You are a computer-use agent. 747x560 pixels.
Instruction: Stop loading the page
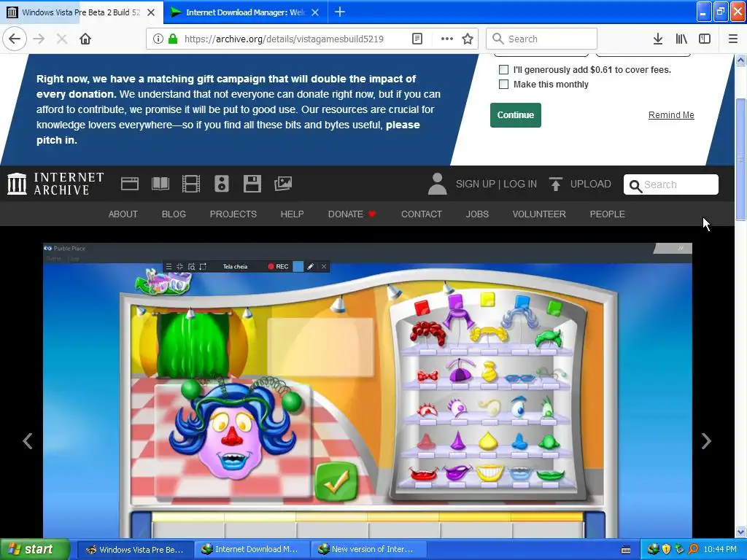pyautogui.click(x=61, y=39)
